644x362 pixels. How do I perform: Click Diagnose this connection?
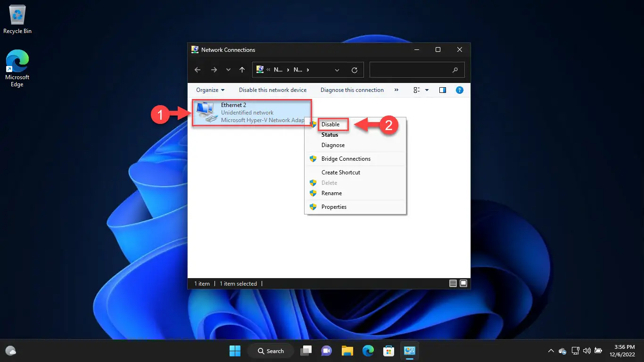352,90
